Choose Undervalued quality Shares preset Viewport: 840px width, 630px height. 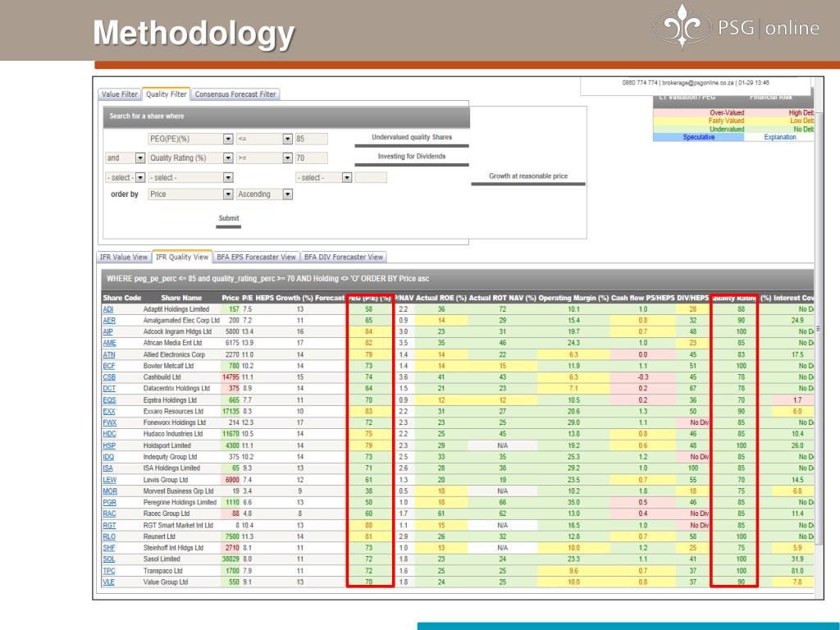pos(412,138)
